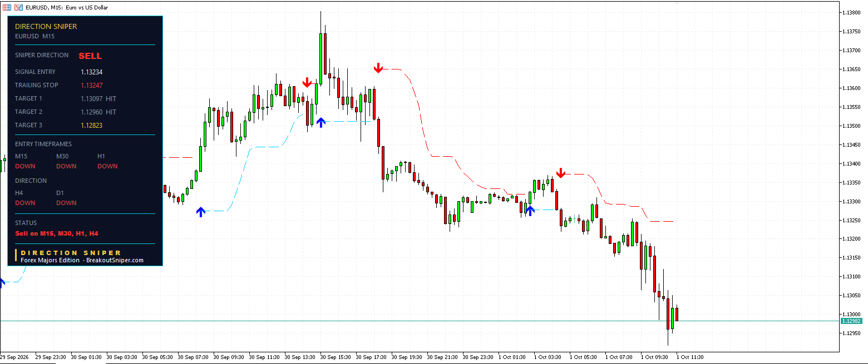Click DOWN under the H4 timeframe
The width and height of the screenshot is (868, 364).
click(x=25, y=203)
